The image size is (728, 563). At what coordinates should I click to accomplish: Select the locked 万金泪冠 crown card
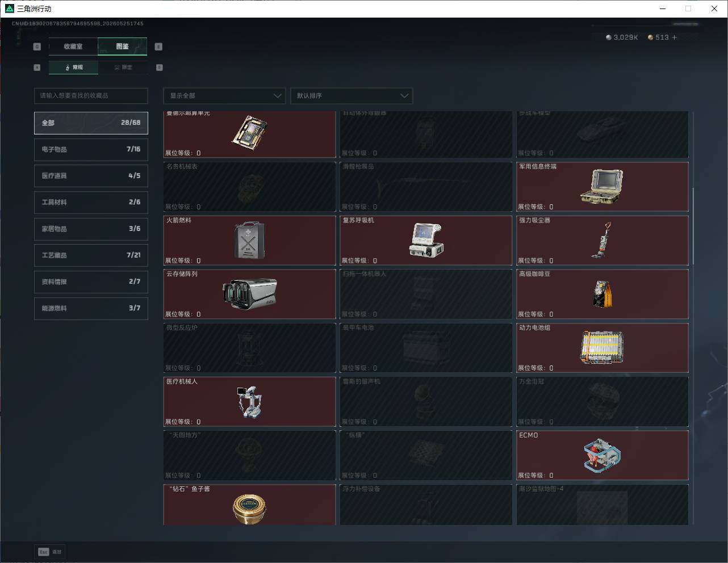603,401
